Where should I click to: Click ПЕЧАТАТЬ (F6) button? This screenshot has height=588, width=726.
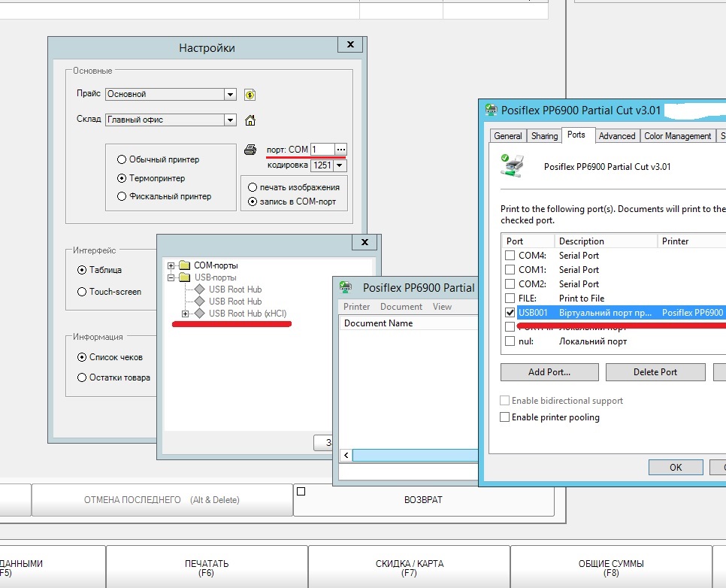point(207,567)
